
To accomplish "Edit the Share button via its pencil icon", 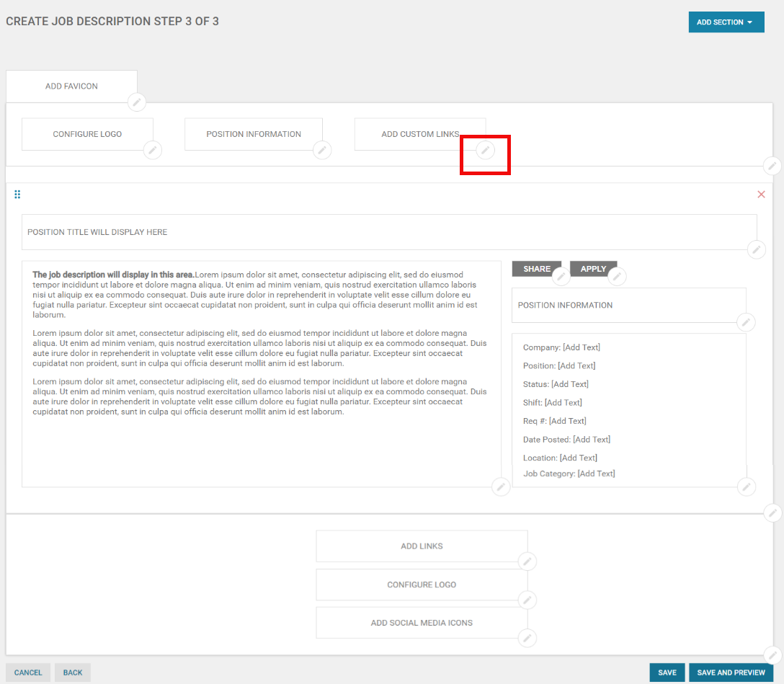I will point(561,277).
